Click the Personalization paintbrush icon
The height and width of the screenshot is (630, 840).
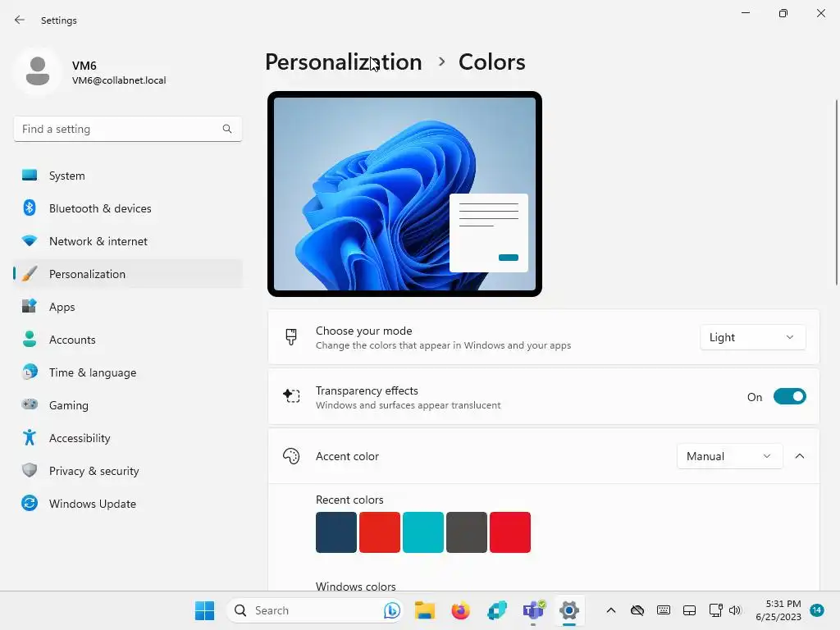coord(30,274)
